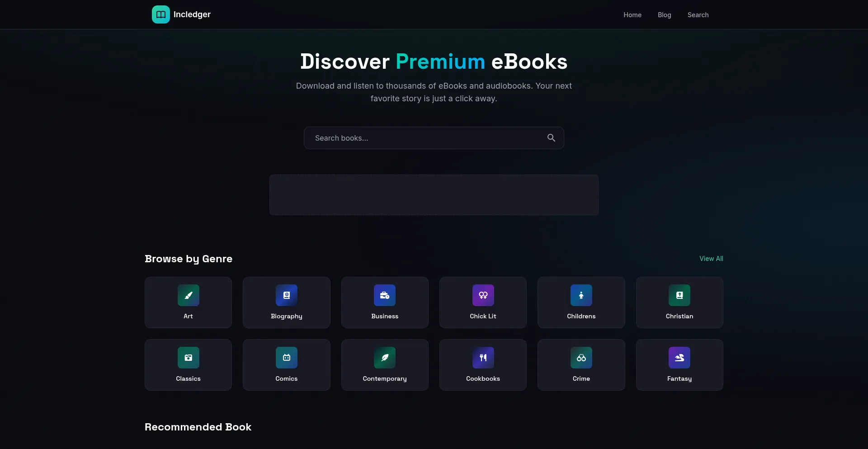Open the Classics genre icon

coord(189,358)
